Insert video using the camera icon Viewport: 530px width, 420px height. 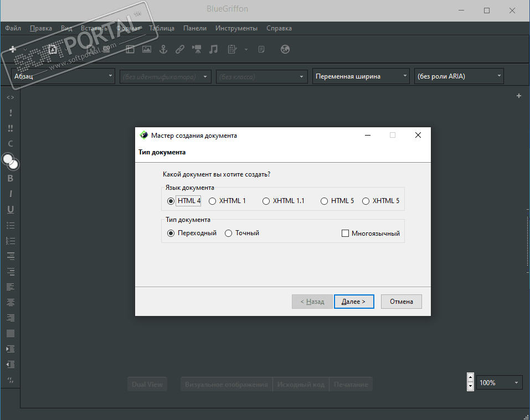(x=197, y=49)
